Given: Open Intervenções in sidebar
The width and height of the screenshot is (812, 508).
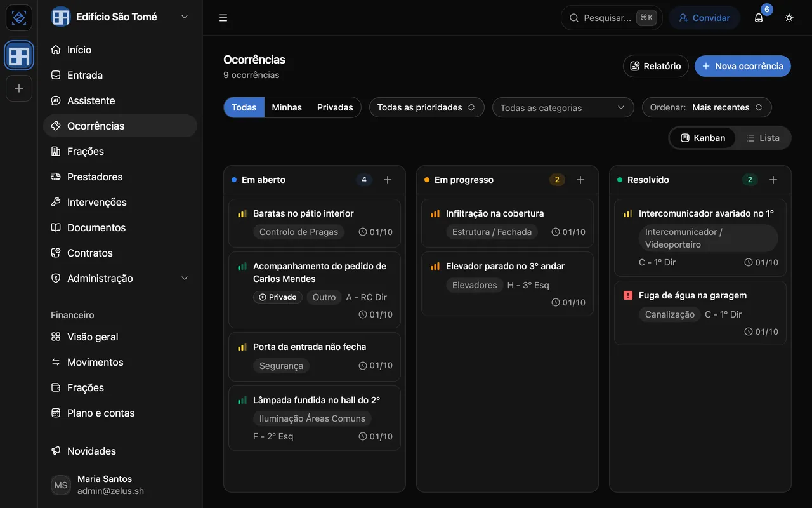Looking at the screenshot, I should (120, 202).
